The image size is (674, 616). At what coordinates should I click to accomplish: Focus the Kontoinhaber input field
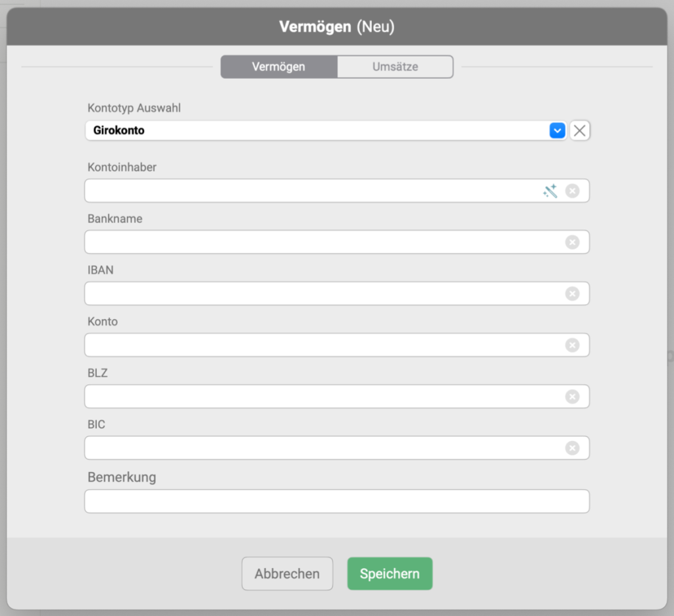tap(309, 191)
